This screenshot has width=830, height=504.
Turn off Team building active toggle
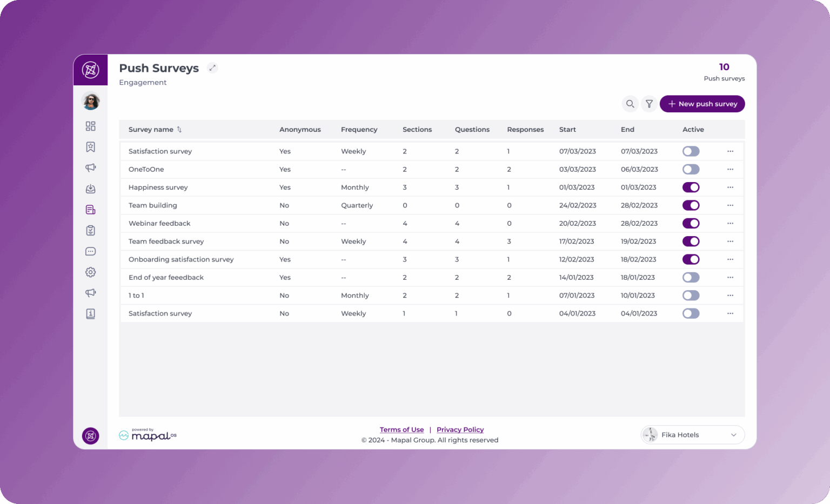coord(691,205)
